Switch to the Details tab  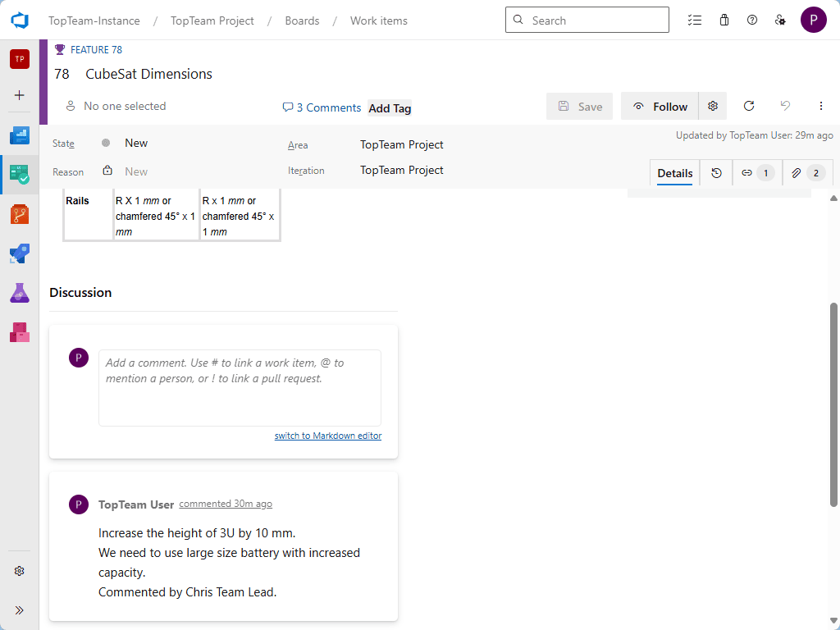coord(675,173)
